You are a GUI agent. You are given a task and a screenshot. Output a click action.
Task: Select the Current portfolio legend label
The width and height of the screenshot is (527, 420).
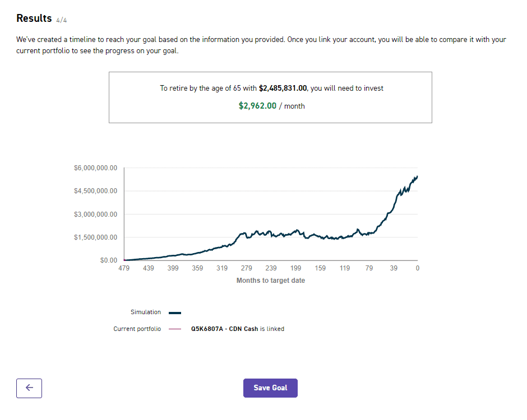[137, 329]
